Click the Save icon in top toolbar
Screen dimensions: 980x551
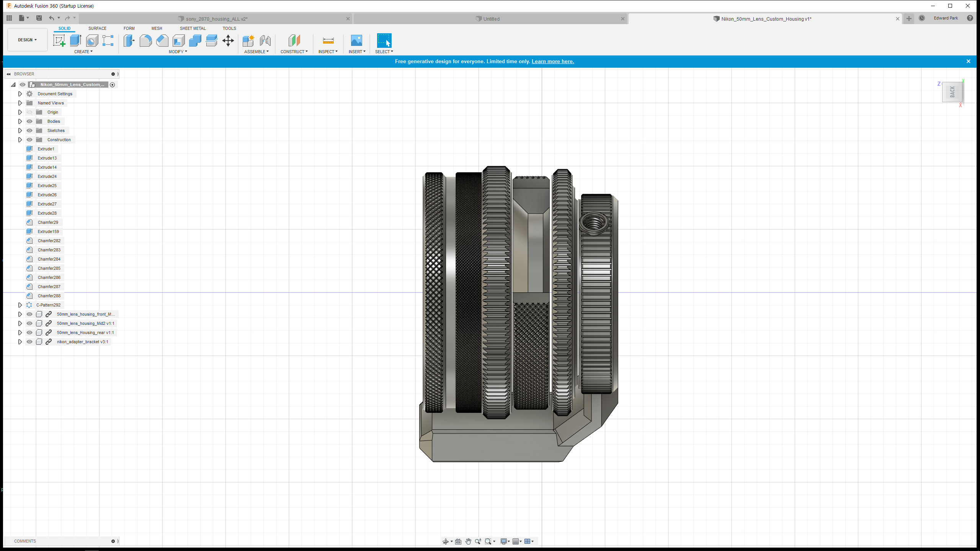click(39, 18)
